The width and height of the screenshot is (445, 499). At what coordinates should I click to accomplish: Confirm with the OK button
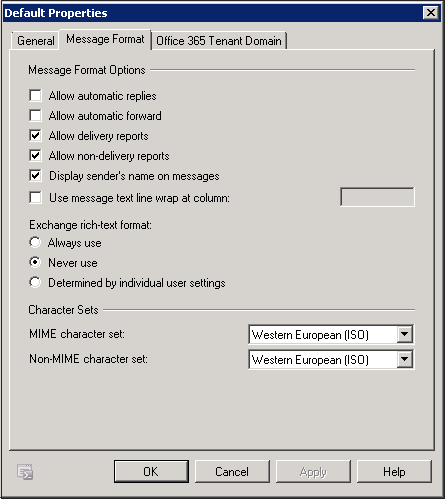(151, 471)
